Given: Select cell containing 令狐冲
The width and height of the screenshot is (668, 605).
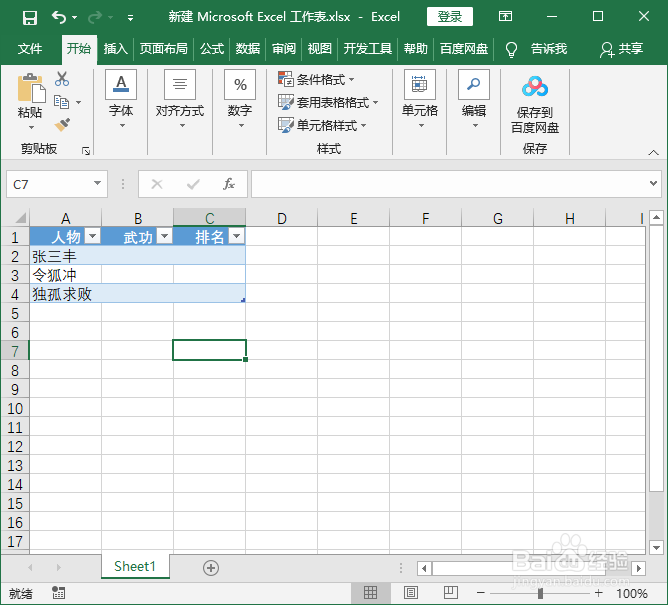Looking at the screenshot, I should point(66,275).
